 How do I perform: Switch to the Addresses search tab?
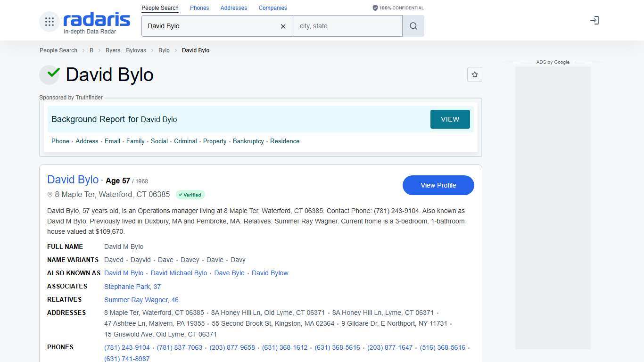(x=234, y=8)
